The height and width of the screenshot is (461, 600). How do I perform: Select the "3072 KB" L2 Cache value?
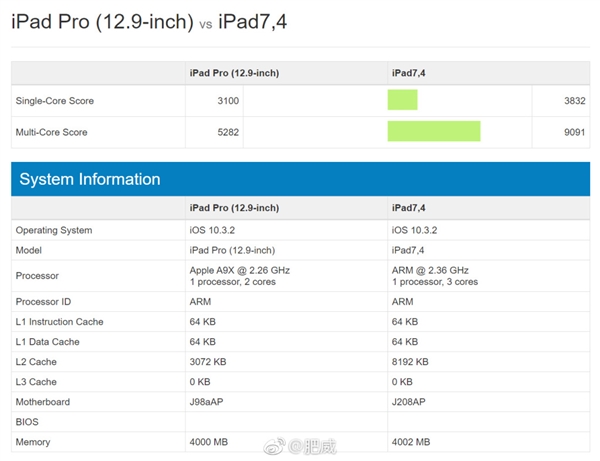coord(208,362)
